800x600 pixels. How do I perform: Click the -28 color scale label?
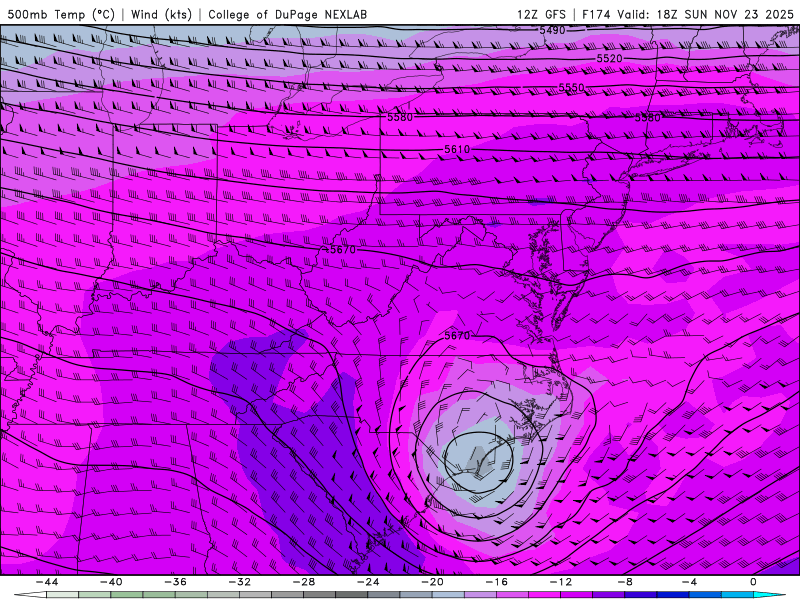[304, 582]
